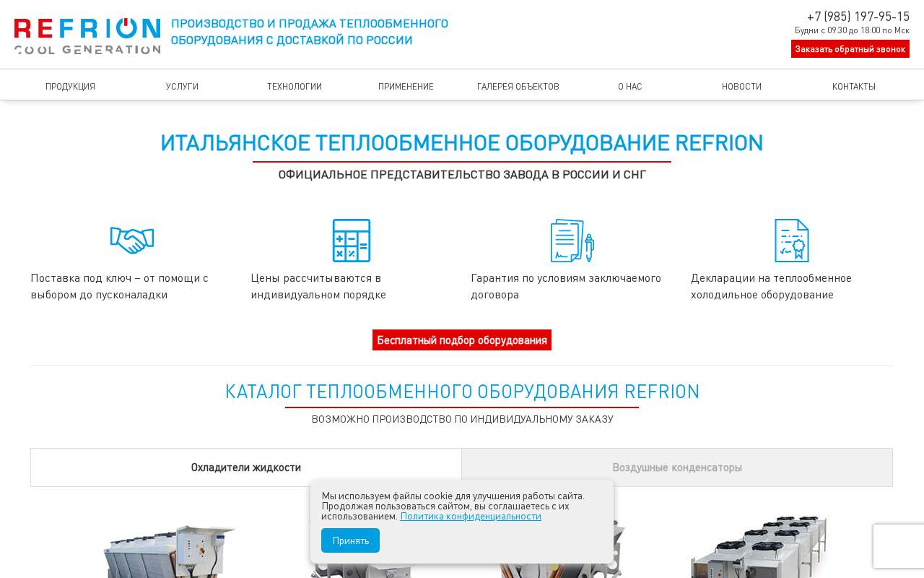The height and width of the screenshot is (578, 924).
Task: Click the certificate declaration icon
Action: tap(792, 241)
